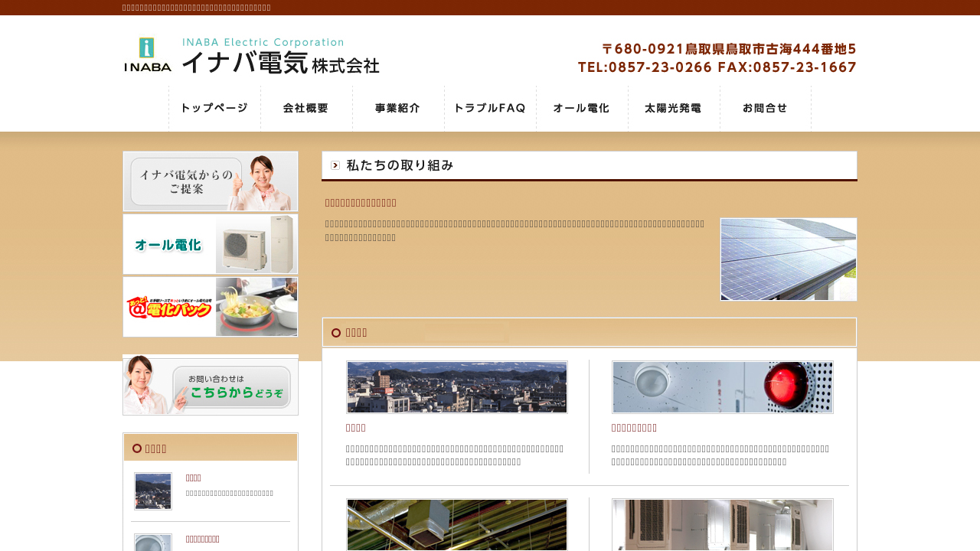Image resolution: width=980 pixels, height=551 pixels.
Task: Open the 太陽光発電 menu item
Action: [x=674, y=108]
